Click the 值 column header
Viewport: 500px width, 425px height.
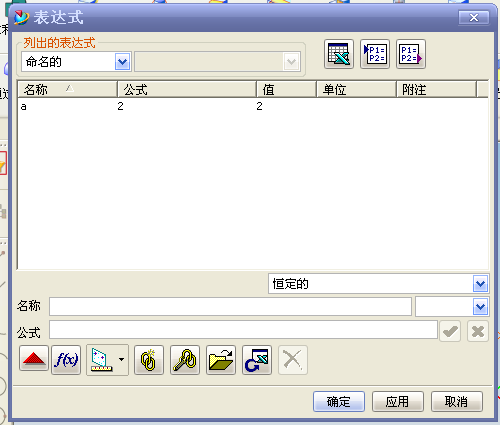click(x=286, y=89)
